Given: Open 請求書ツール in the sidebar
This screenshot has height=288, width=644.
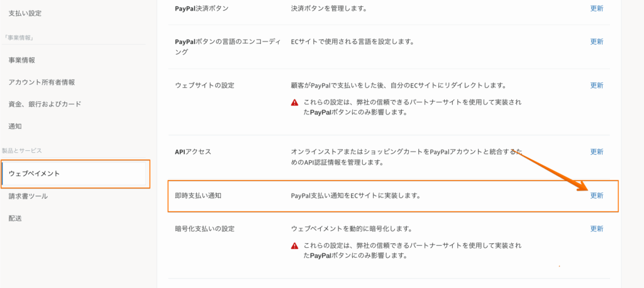Looking at the screenshot, I should coord(28,196).
